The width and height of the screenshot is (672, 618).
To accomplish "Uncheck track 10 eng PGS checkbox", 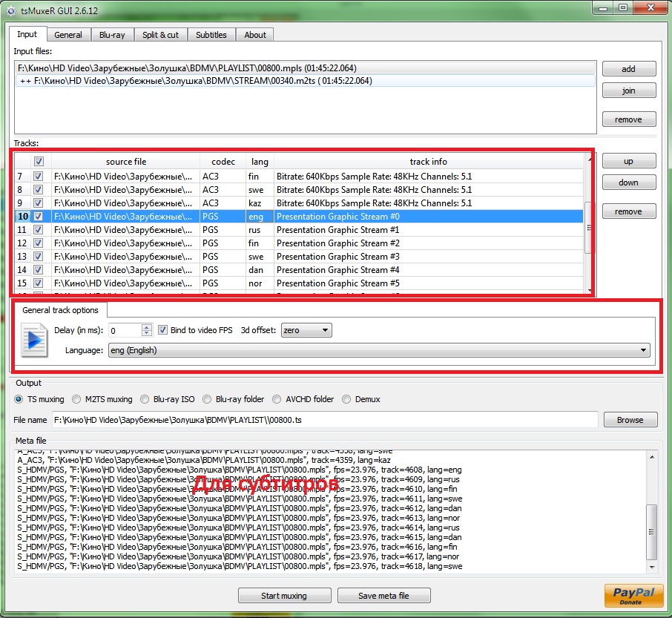I will (38, 217).
